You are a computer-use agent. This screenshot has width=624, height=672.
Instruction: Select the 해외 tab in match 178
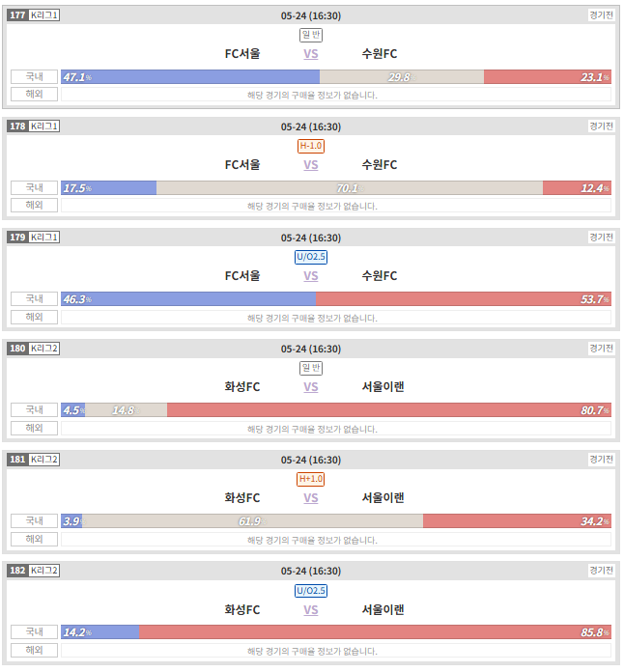point(35,206)
